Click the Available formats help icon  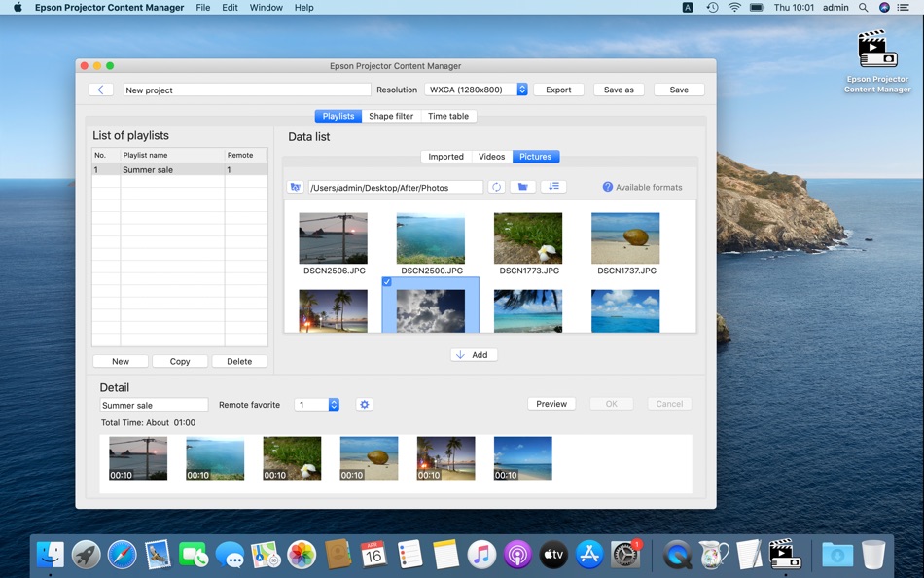coord(607,187)
